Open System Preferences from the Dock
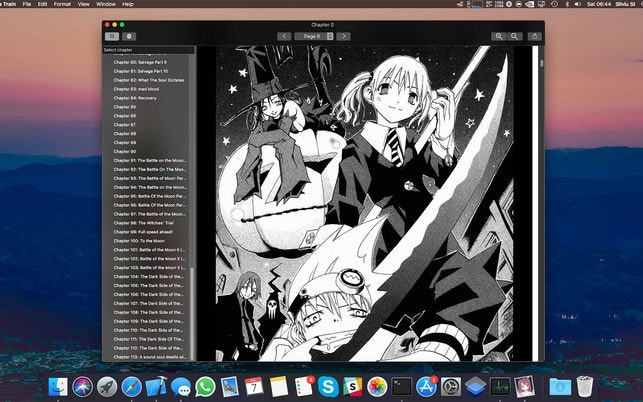 click(451, 386)
